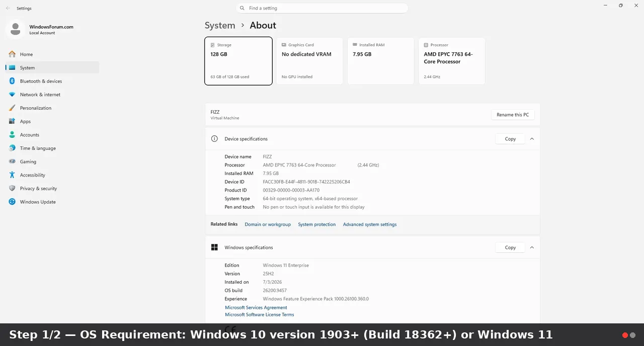Viewport: 644px width, 346px height.
Task: Open Domain or workgroup link
Action: [x=268, y=224]
